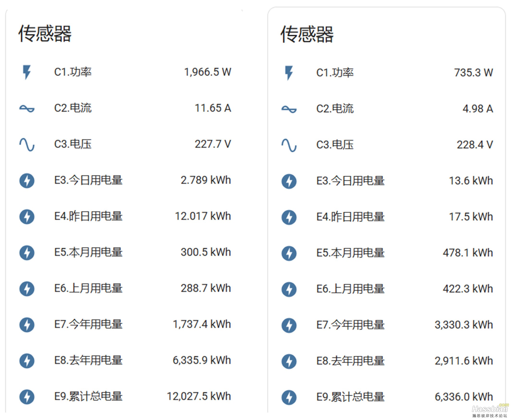
Task: Click E6.上月用电量 label in left card
Action: (88, 288)
